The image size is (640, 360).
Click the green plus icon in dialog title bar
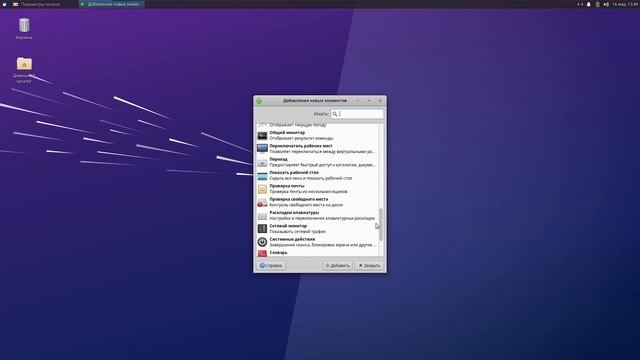click(x=259, y=100)
